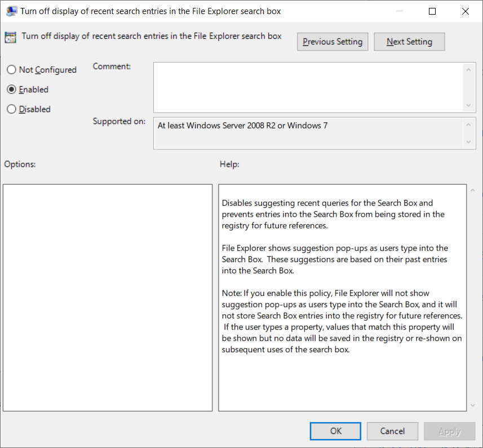Click the Previous Setting button

pos(332,41)
